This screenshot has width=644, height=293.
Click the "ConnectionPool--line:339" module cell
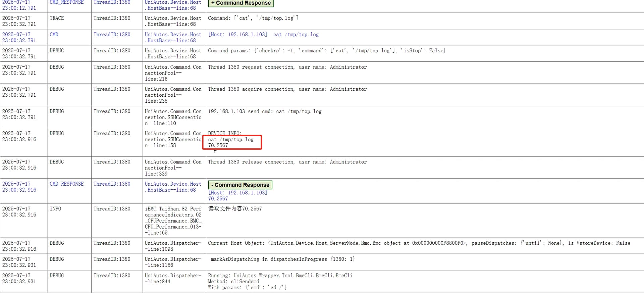[x=173, y=168]
